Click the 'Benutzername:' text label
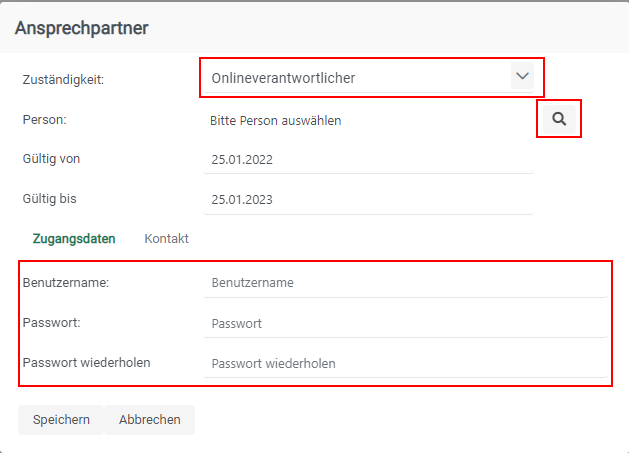Screen dimensions: 629x453 pyautogui.click(x=65, y=283)
